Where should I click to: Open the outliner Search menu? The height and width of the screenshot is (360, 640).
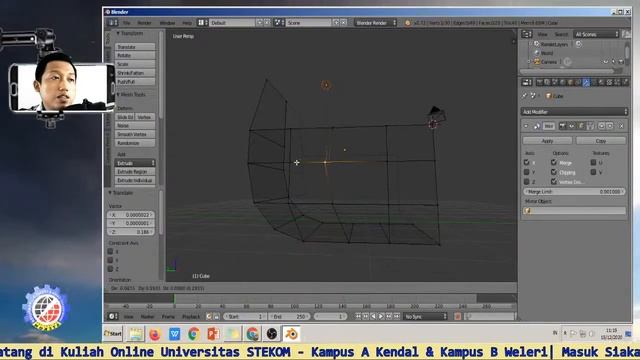(561, 34)
